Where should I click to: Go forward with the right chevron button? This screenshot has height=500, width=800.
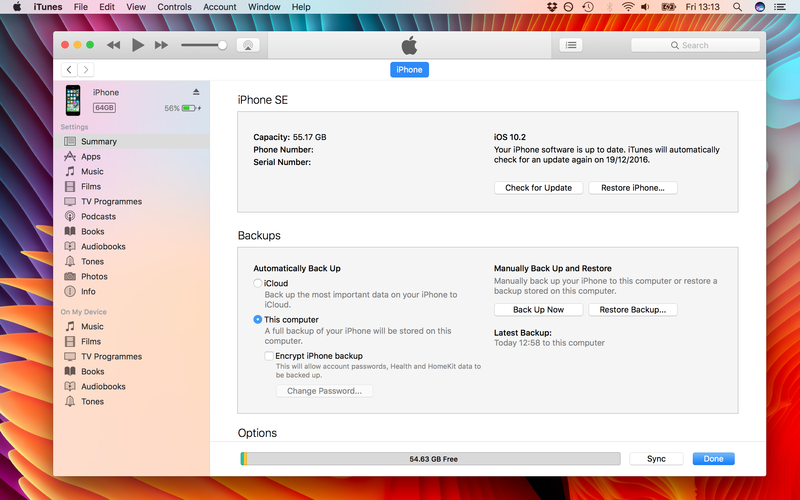coord(86,69)
